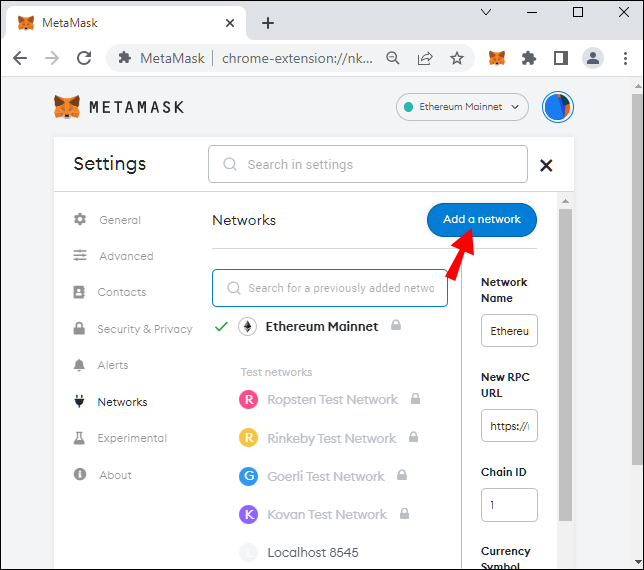Open the account avatar menu
The width and height of the screenshot is (644, 570).
(557, 107)
